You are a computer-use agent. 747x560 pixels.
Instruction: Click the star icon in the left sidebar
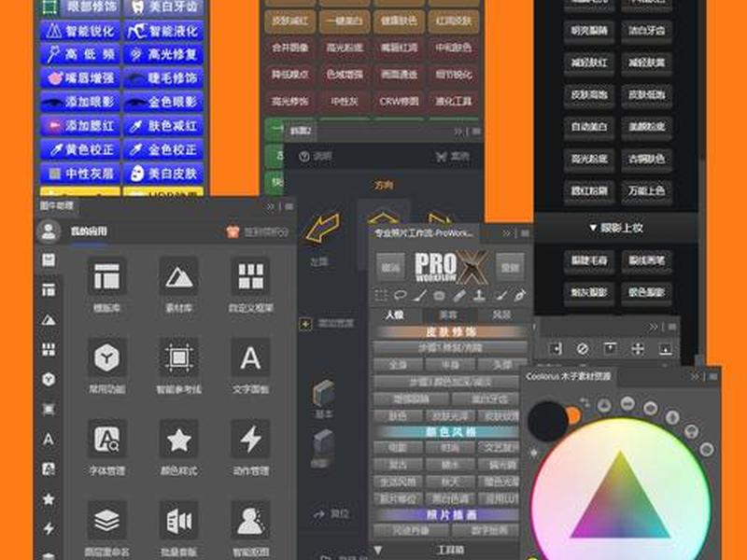tap(49, 499)
